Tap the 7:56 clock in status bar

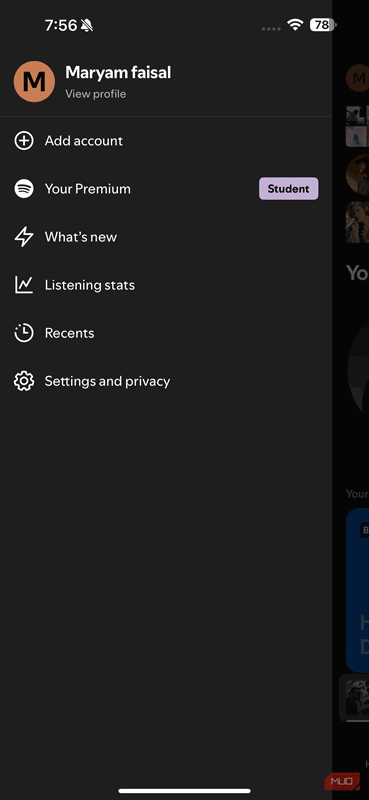[x=61, y=26]
